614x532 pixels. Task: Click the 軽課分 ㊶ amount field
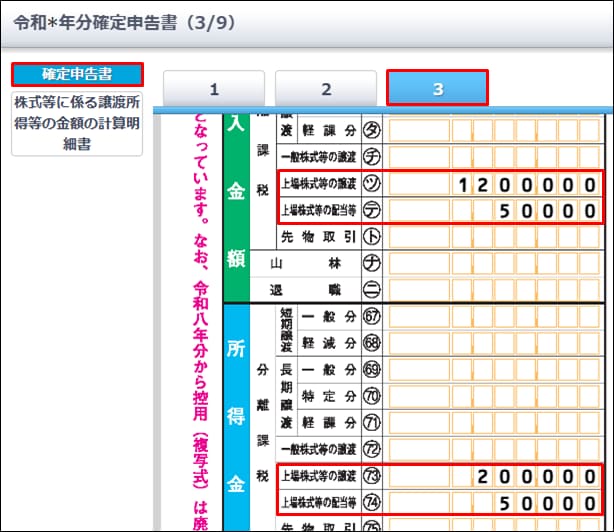coord(495,423)
